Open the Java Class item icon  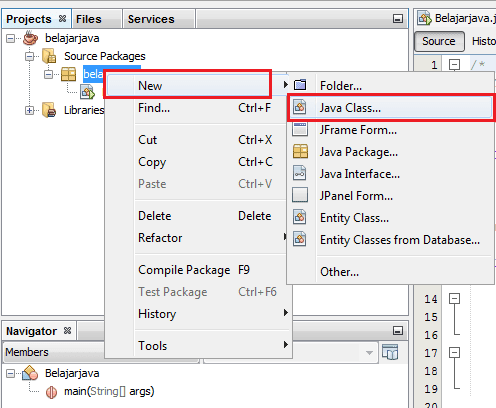pyautogui.click(x=299, y=107)
